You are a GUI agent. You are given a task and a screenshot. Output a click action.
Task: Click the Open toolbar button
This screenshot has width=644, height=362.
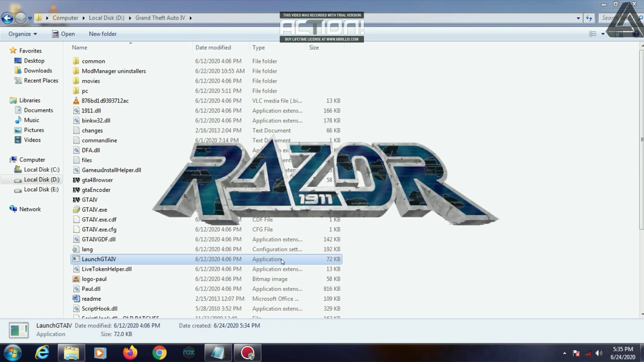click(x=63, y=34)
